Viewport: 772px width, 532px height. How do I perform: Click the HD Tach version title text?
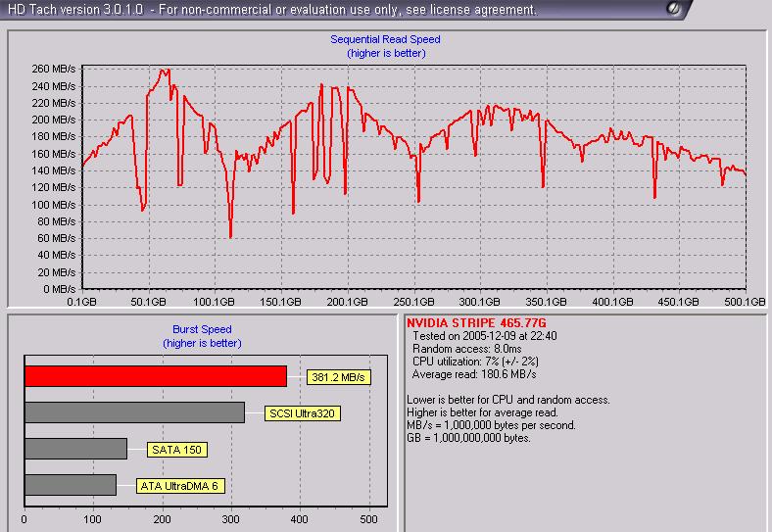[272, 10]
